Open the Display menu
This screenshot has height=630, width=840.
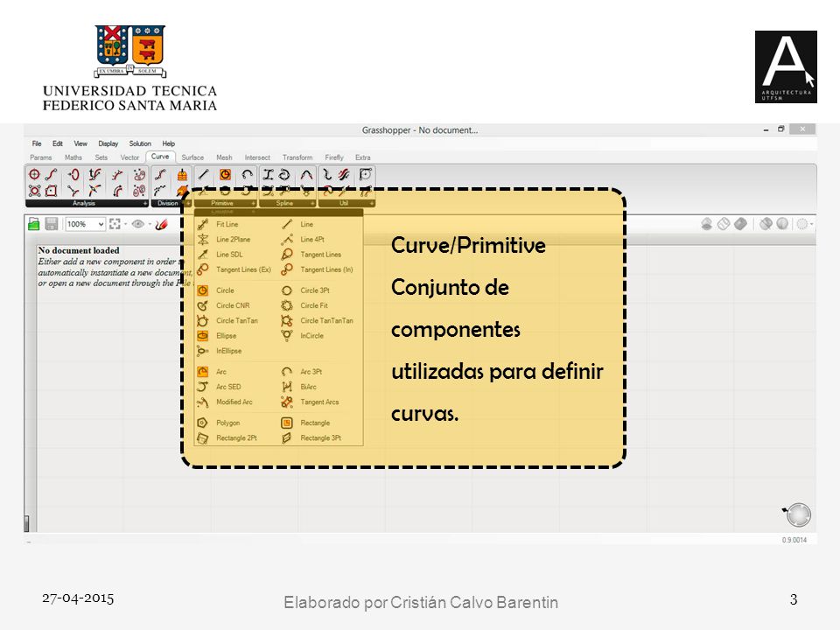[108, 143]
